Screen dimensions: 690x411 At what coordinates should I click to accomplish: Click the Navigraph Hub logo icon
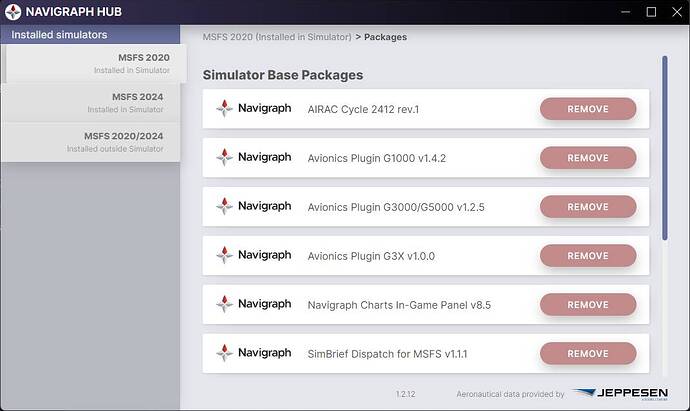[x=13, y=12]
